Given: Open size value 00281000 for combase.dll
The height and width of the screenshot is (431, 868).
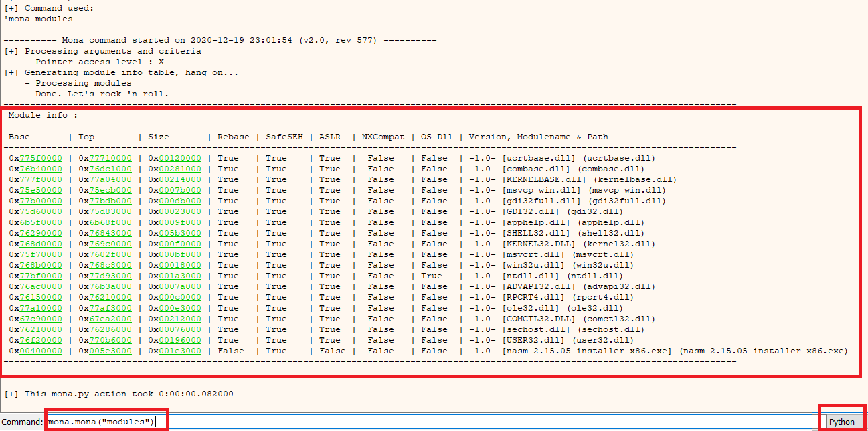Looking at the screenshot, I should [x=180, y=169].
